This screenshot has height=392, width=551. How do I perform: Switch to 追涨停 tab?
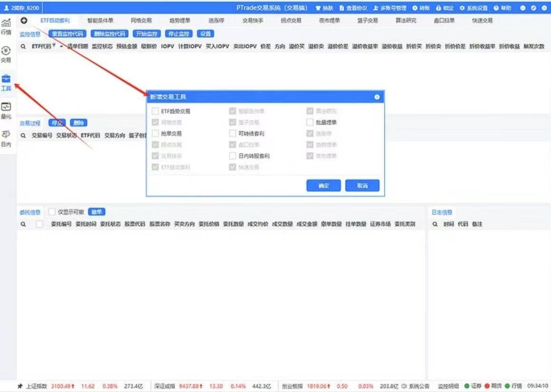pos(216,20)
